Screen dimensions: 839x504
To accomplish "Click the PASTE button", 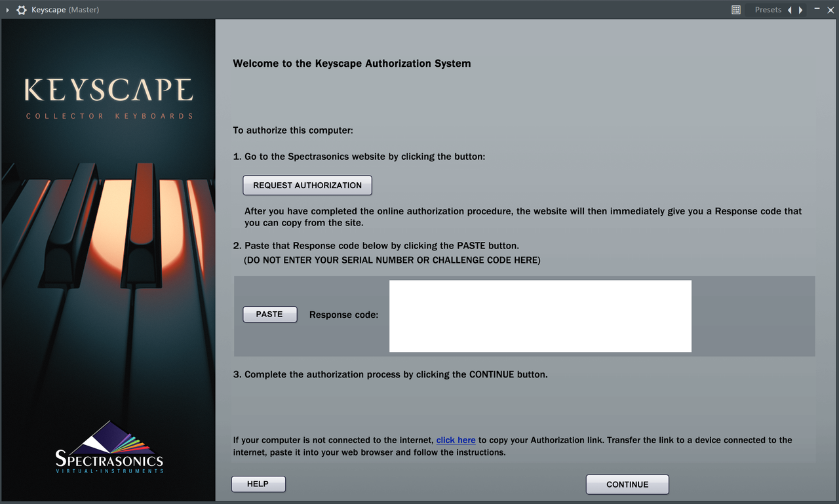I will 269,315.
